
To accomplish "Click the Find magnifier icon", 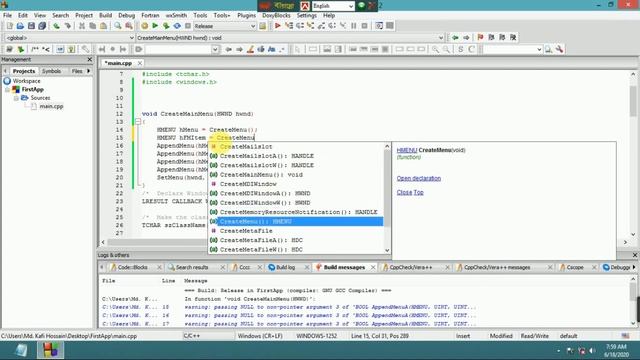I will 118,26.
